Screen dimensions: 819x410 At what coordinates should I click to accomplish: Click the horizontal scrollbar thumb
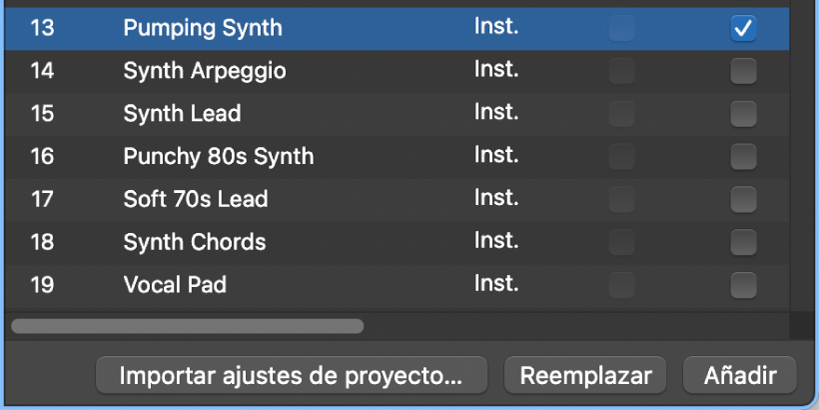pos(187,325)
